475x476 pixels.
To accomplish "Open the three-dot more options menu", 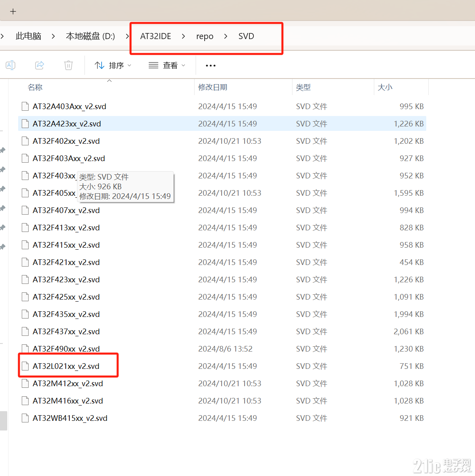I will pyautogui.click(x=210, y=66).
